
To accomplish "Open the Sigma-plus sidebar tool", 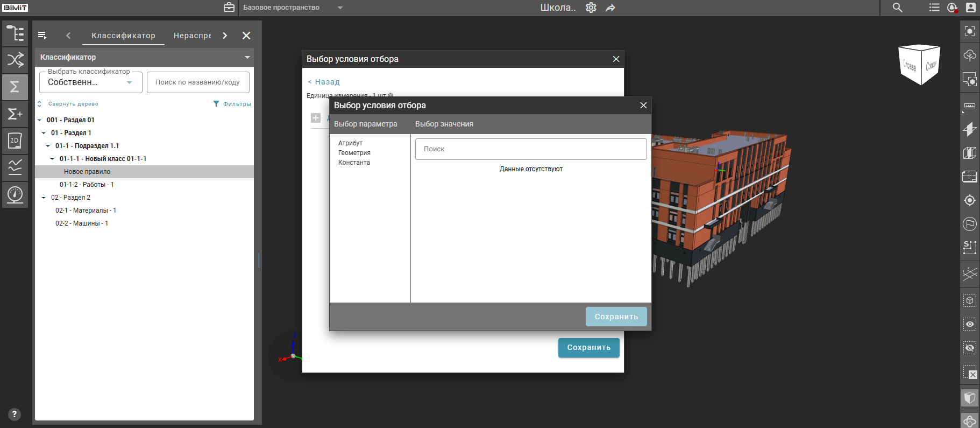I will coord(15,114).
